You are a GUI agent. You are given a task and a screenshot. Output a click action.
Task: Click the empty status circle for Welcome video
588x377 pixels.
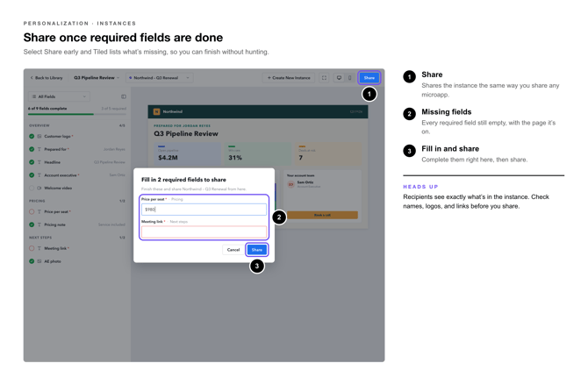click(32, 188)
